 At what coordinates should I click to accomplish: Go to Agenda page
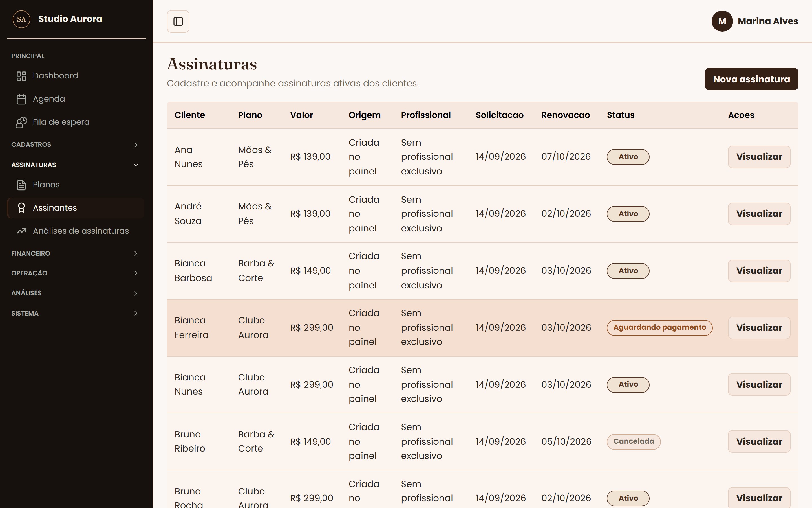76,99
